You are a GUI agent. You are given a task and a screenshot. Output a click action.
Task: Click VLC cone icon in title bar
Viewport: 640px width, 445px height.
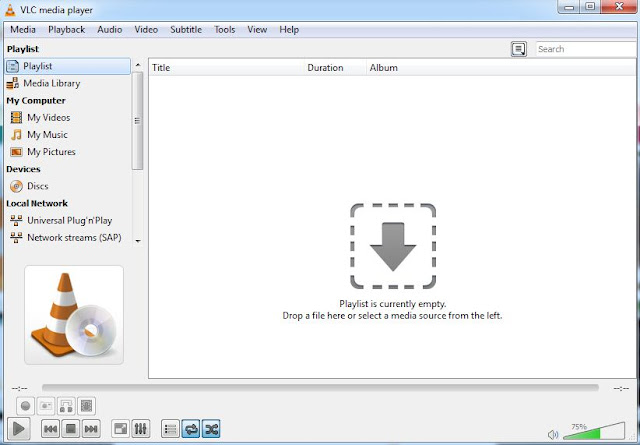pyautogui.click(x=10, y=10)
